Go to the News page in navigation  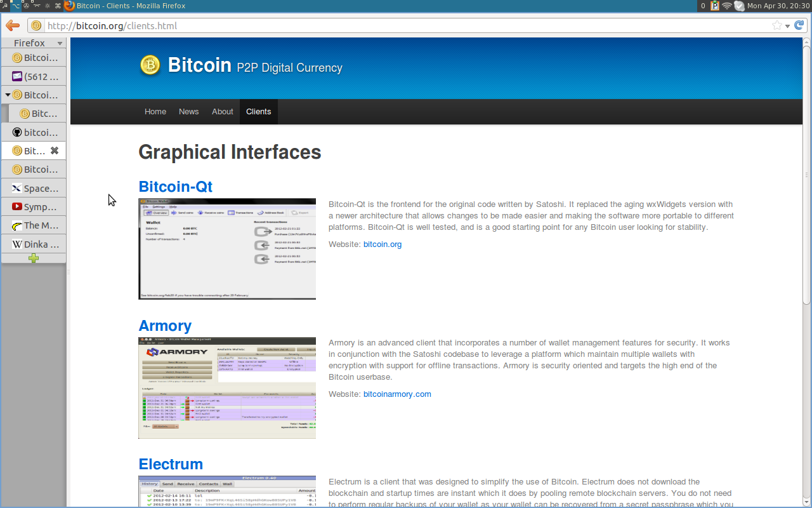click(188, 112)
